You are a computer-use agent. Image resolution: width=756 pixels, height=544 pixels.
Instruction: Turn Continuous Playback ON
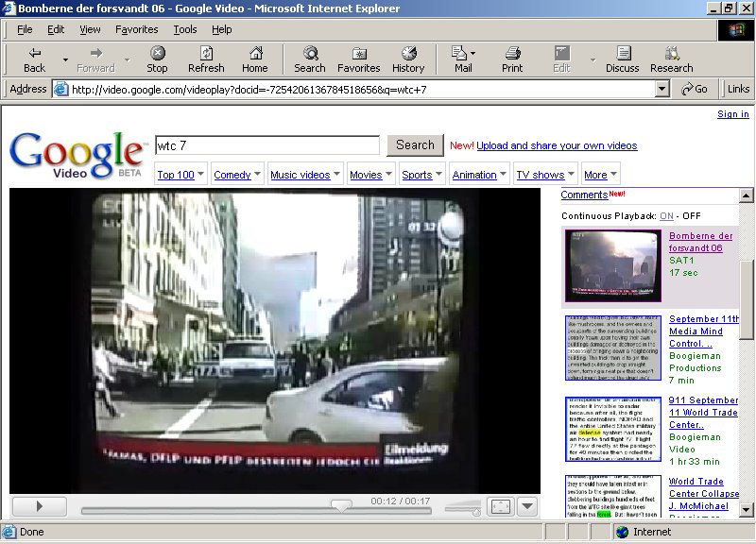click(x=666, y=216)
